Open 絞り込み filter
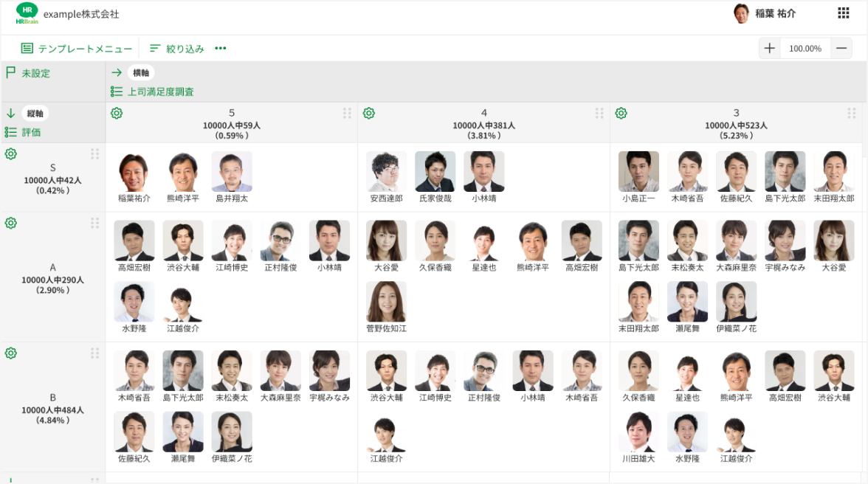The image size is (868, 484). point(176,49)
